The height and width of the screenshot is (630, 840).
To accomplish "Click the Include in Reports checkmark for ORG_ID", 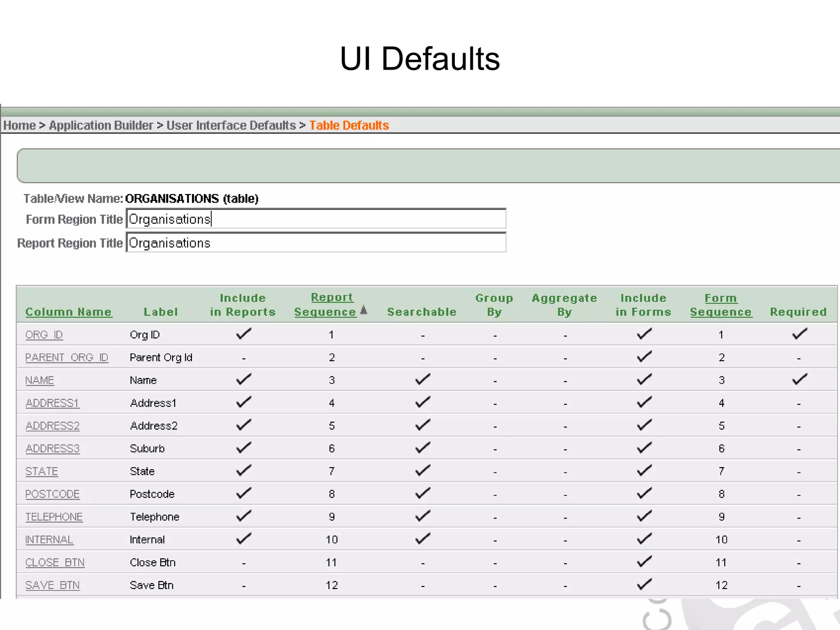I will click(244, 334).
